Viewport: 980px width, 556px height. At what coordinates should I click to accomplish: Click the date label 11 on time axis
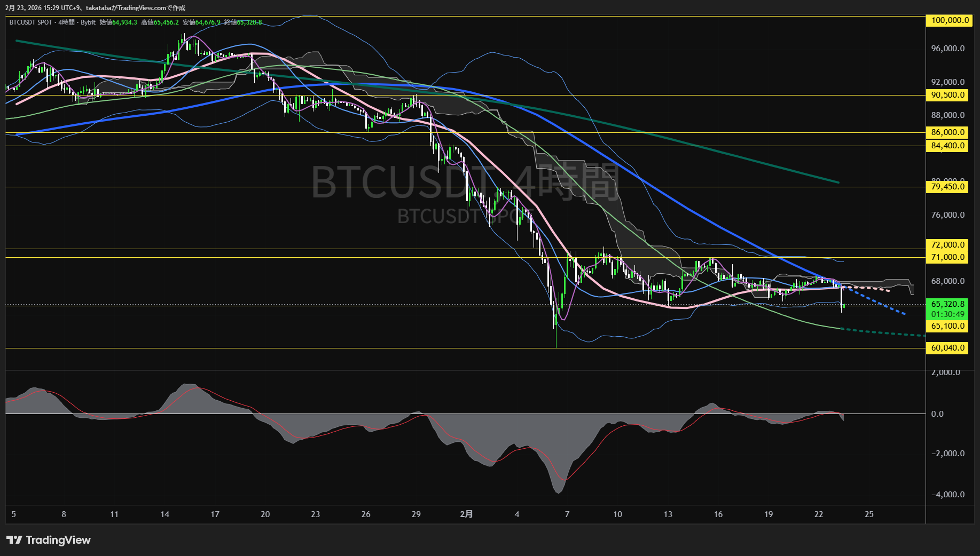(114, 514)
